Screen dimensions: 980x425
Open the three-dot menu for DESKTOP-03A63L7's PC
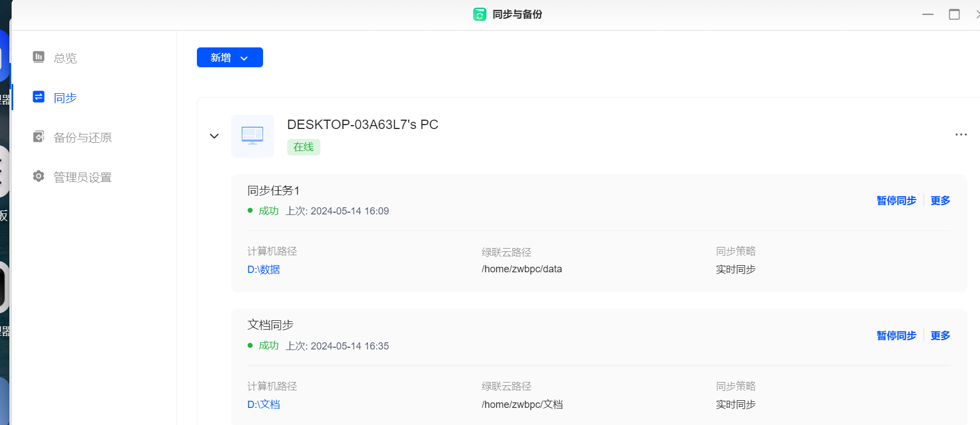pyautogui.click(x=961, y=135)
